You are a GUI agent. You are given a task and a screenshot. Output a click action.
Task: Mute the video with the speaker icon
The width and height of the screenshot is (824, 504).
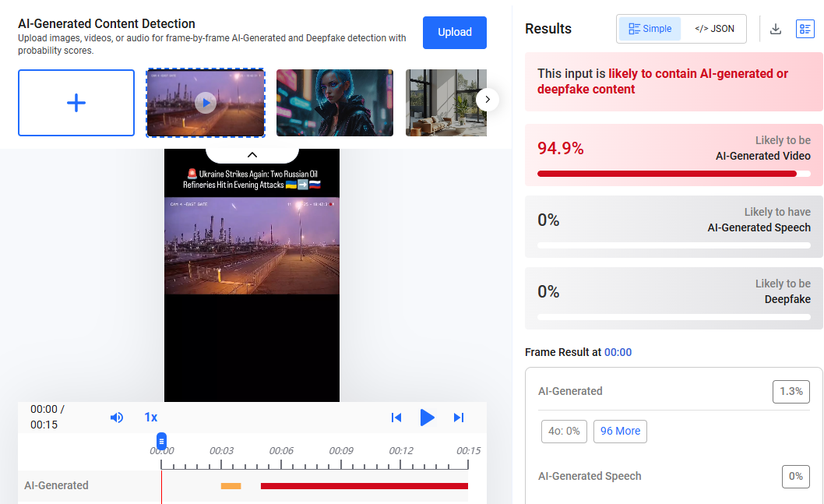(117, 418)
